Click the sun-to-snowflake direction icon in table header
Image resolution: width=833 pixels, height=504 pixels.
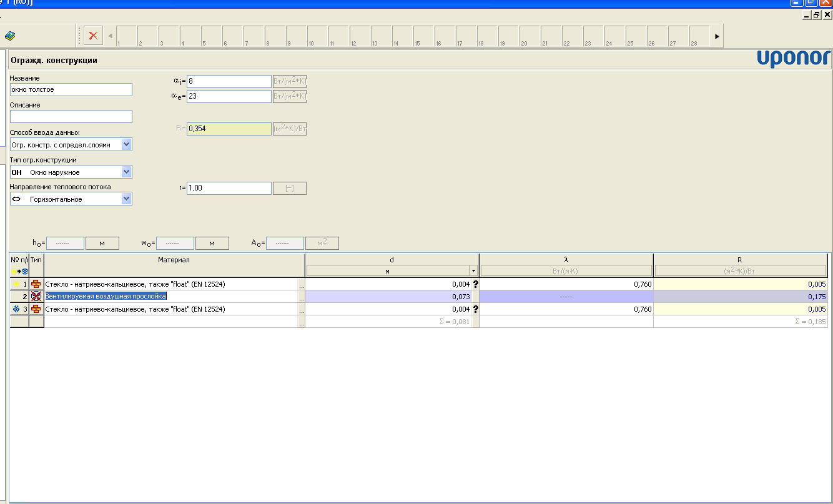point(18,271)
